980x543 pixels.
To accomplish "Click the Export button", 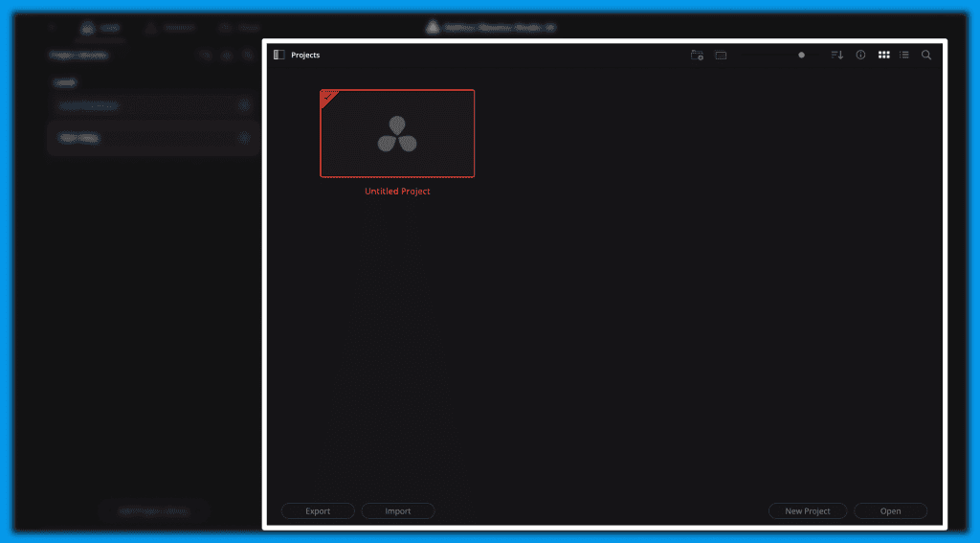I will coord(318,511).
